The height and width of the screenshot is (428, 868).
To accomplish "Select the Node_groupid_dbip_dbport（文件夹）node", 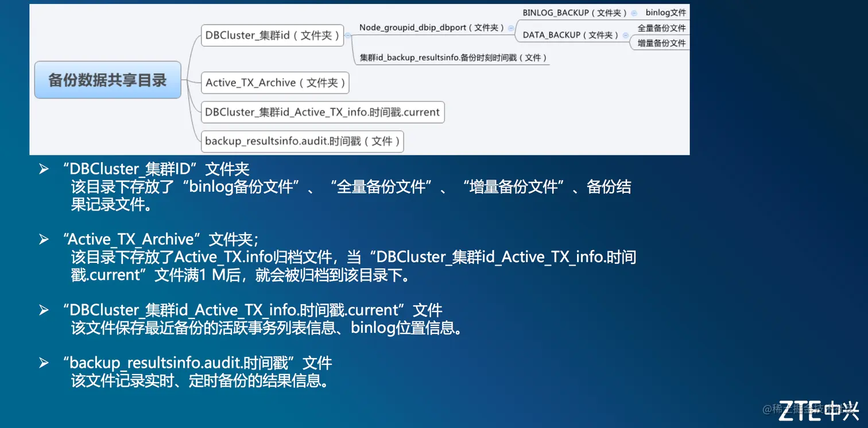I will coord(432,28).
